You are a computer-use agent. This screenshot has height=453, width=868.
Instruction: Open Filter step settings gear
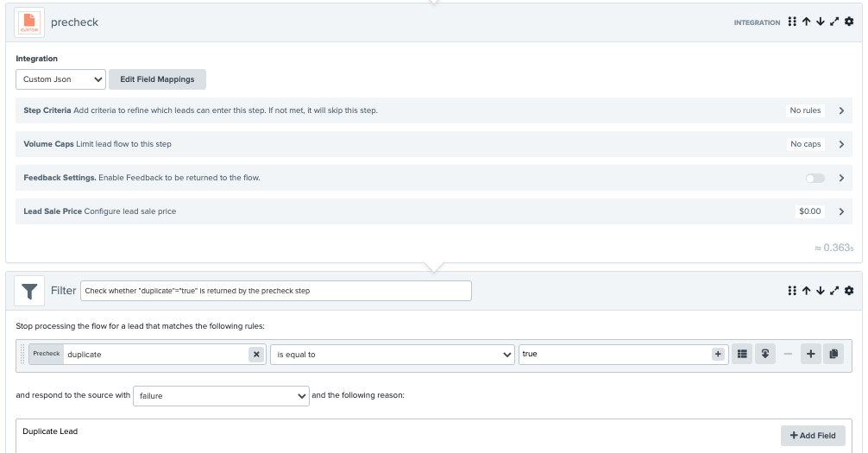point(849,291)
